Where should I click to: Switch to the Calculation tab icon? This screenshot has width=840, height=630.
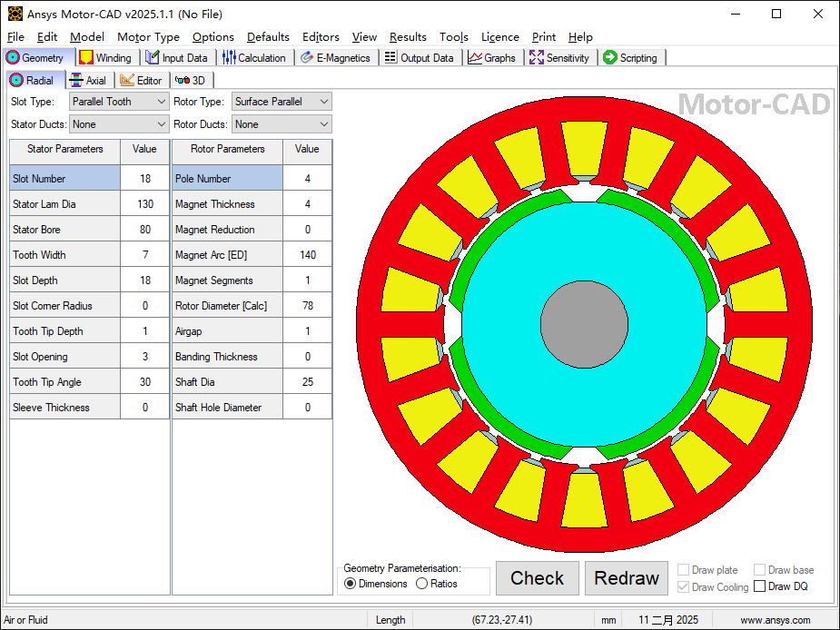(229, 57)
